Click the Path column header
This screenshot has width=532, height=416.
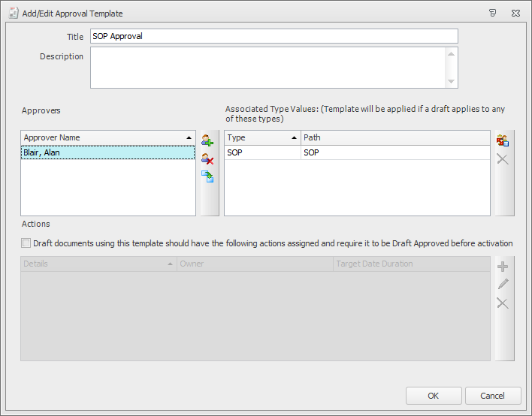click(394, 137)
